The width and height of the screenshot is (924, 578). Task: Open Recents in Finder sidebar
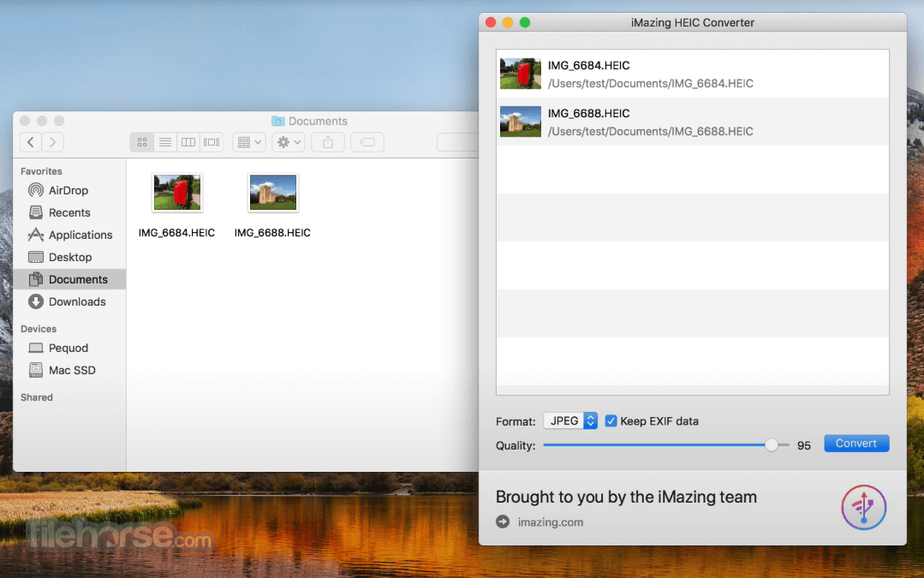pyautogui.click(x=69, y=212)
